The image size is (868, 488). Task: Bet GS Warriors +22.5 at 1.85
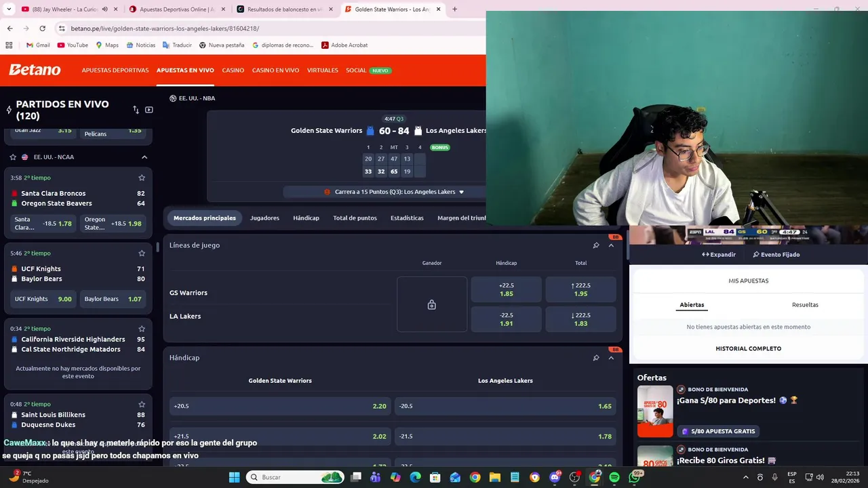pos(507,289)
